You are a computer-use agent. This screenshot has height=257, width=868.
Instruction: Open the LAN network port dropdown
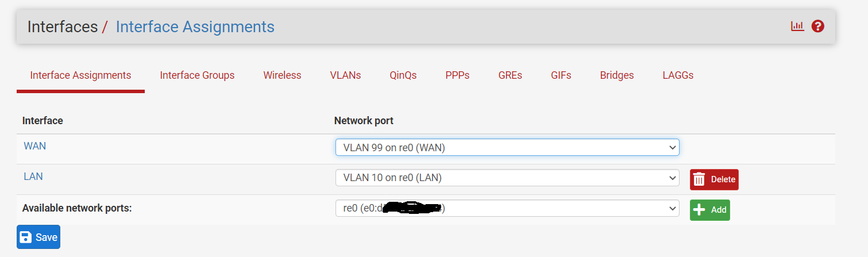pos(507,178)
